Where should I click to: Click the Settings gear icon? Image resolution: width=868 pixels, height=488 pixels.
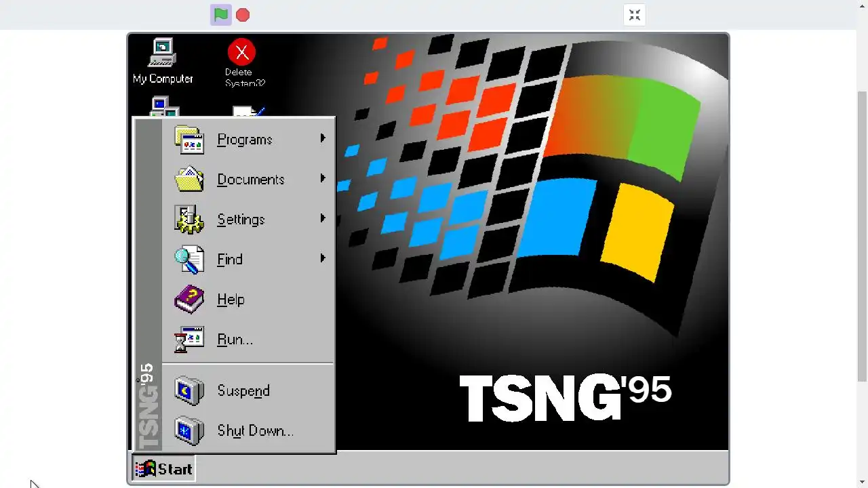click(189, 220)
